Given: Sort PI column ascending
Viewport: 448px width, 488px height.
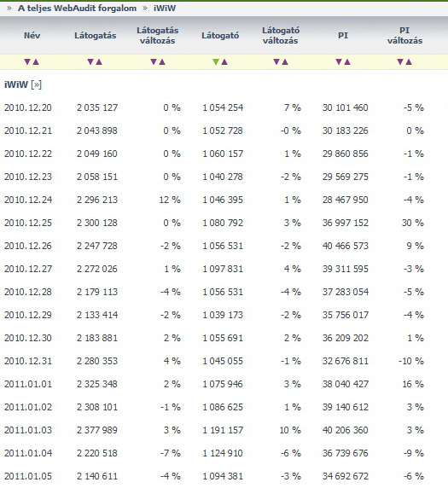Looking at the screenshot, I should tap(347, 61).
